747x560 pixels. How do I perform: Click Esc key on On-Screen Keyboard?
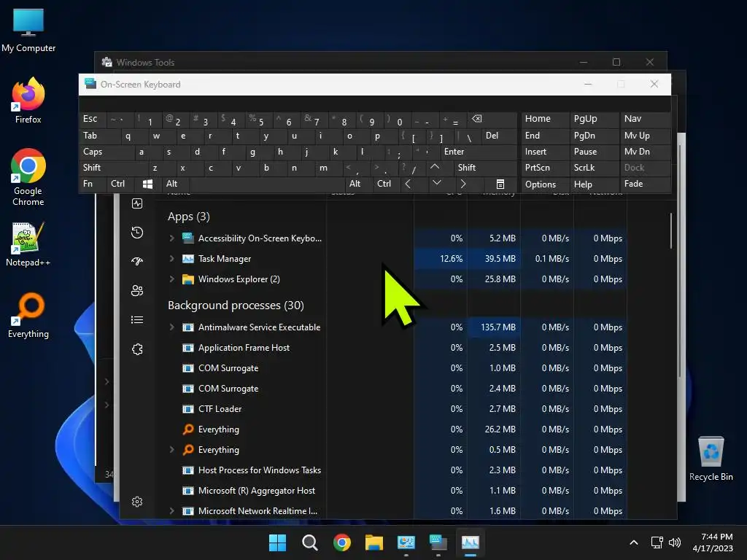(x=93, y=119)
